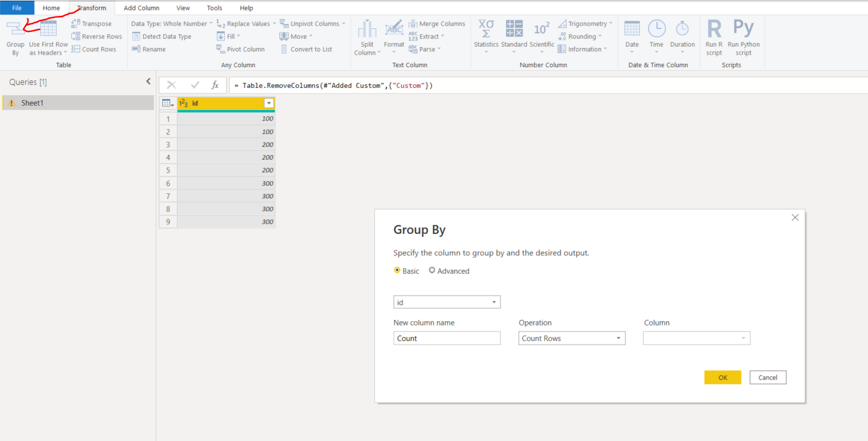868x441 pixels.
Task: Click the formula bar confirm checkmark
Action: [x=195, y=85]
